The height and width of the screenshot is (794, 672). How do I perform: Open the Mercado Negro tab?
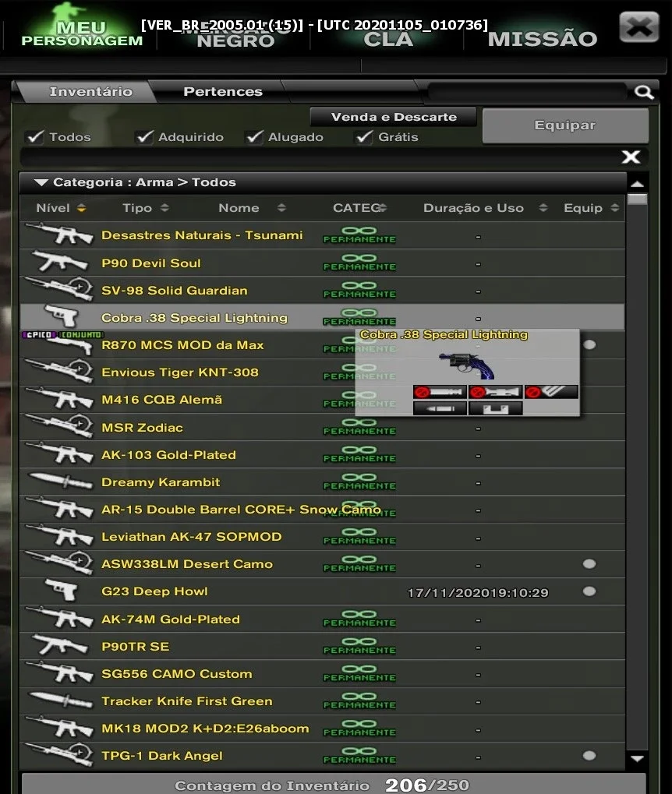coord(235,35)
